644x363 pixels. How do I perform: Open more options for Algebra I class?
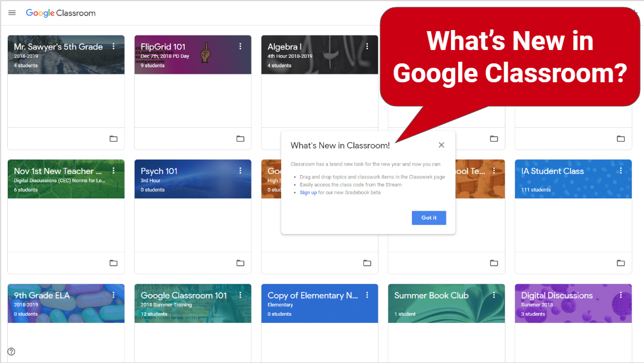[367, 47]
